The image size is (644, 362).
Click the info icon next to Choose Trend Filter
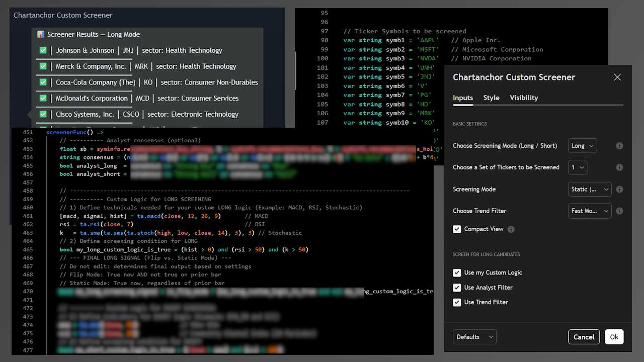(x=619, y=211)
